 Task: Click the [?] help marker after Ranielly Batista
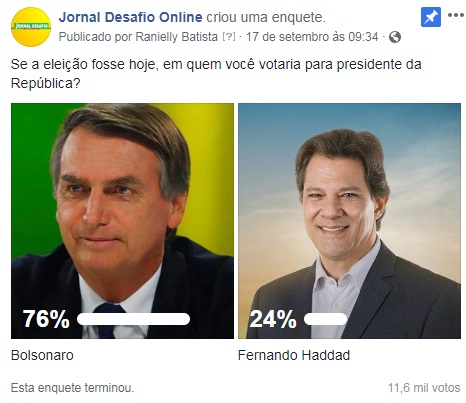click(229, 37)
